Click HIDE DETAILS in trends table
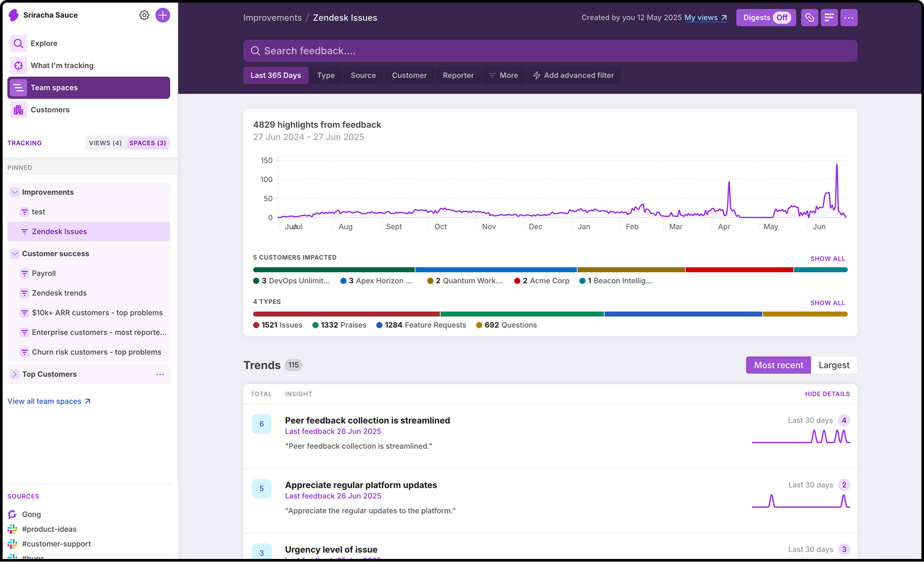This screenshot has width=924, height=562. pos(827,394)
